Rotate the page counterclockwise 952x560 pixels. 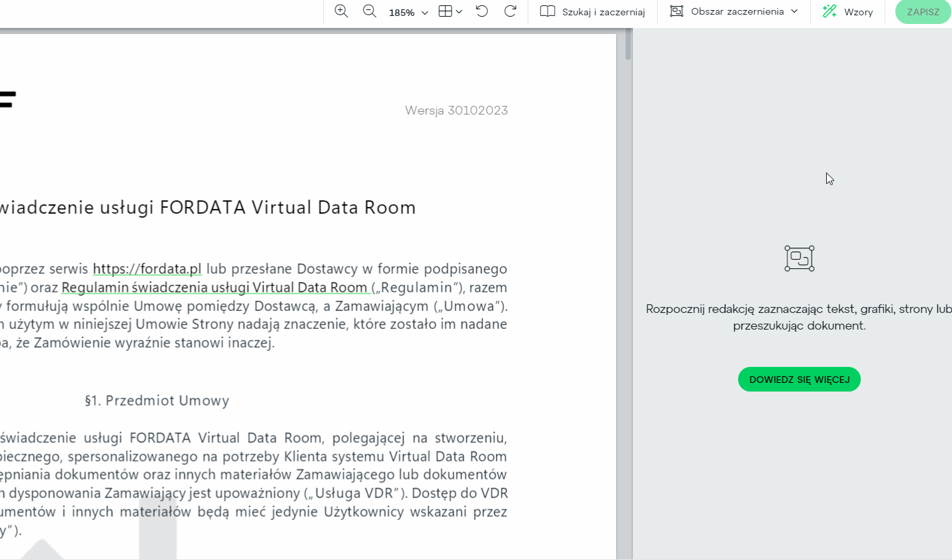point(482,11)
